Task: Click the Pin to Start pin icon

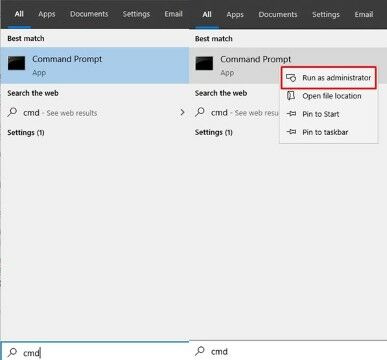Action: [291, 114]
